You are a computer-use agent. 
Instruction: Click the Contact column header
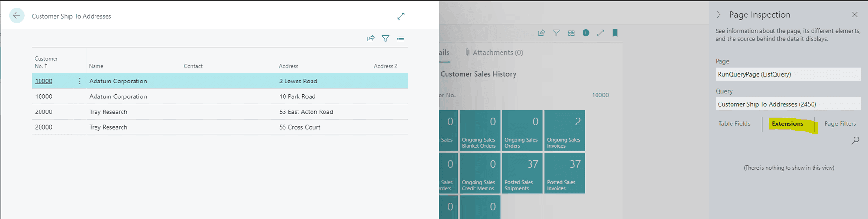point(193,66)
